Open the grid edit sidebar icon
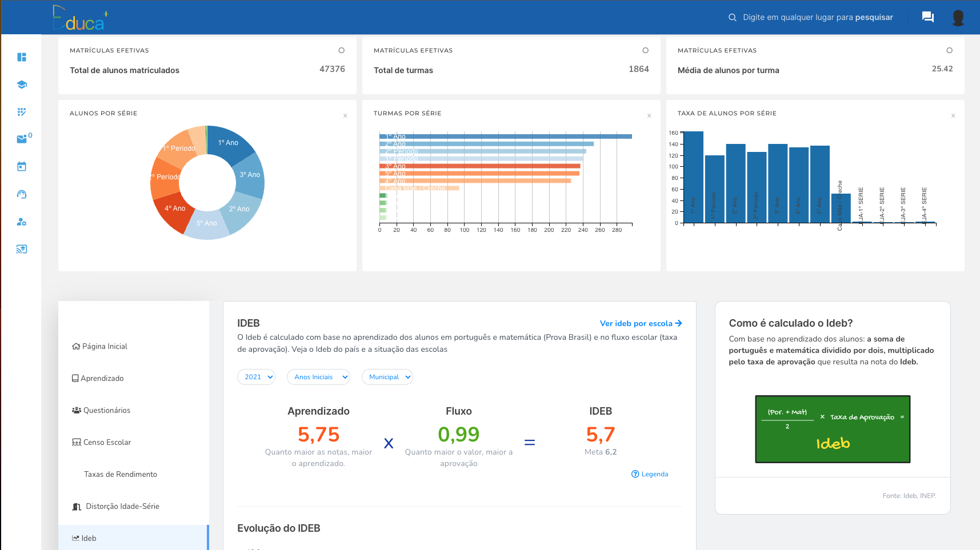This screenshot has width=980, height=550. coord(22,112)
